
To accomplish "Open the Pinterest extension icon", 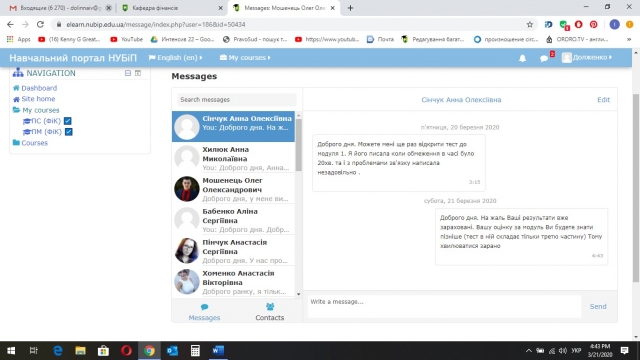I will [593, 24].
